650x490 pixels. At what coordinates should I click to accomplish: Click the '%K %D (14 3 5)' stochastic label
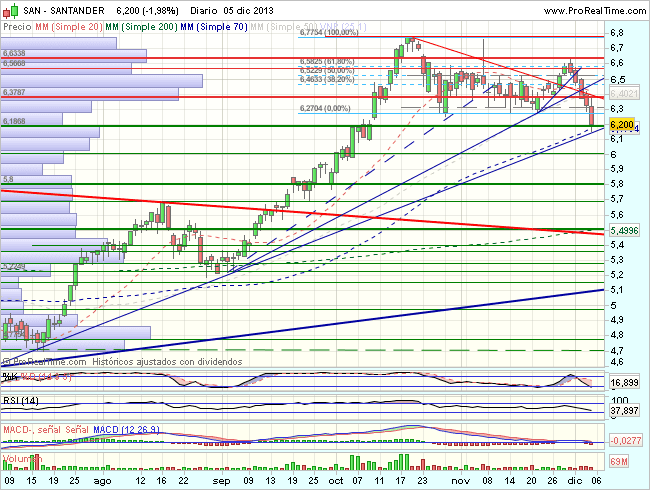click(x=37, y=377)
